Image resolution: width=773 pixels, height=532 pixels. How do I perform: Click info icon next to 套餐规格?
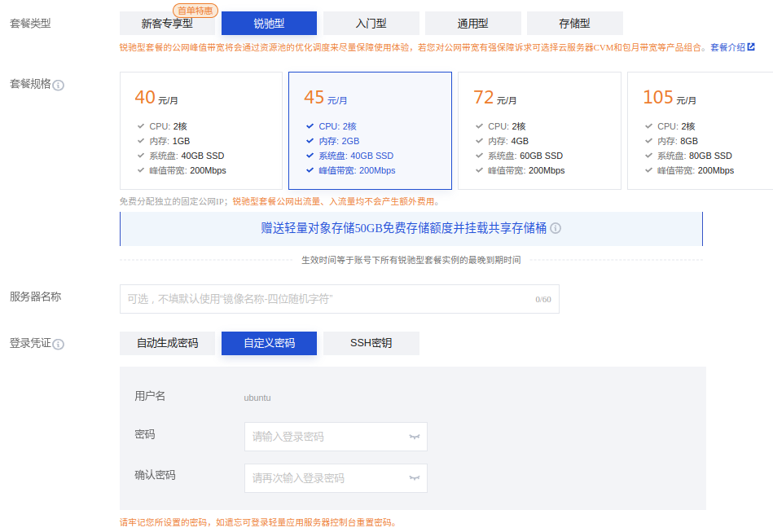pyautogui.click(x=59, y=85)
